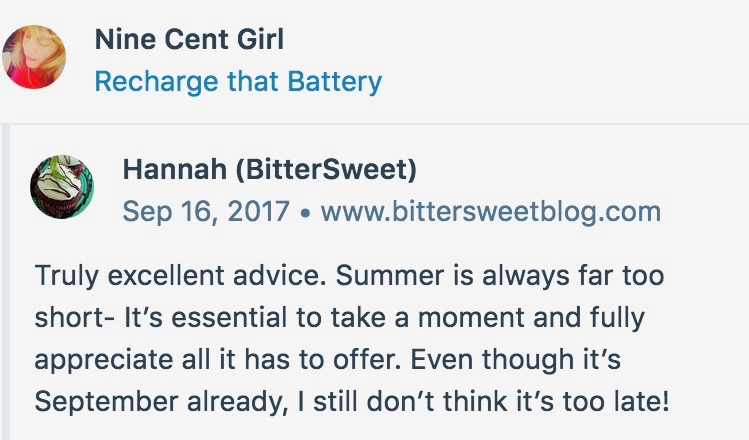This screenshot has width=749, height=440.
Task: Click the word "Girl" in the author name
Action: tap(255, 40)
